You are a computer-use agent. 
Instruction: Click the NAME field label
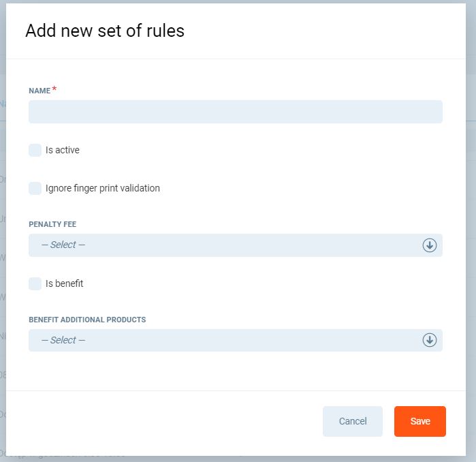pos(39,91)
